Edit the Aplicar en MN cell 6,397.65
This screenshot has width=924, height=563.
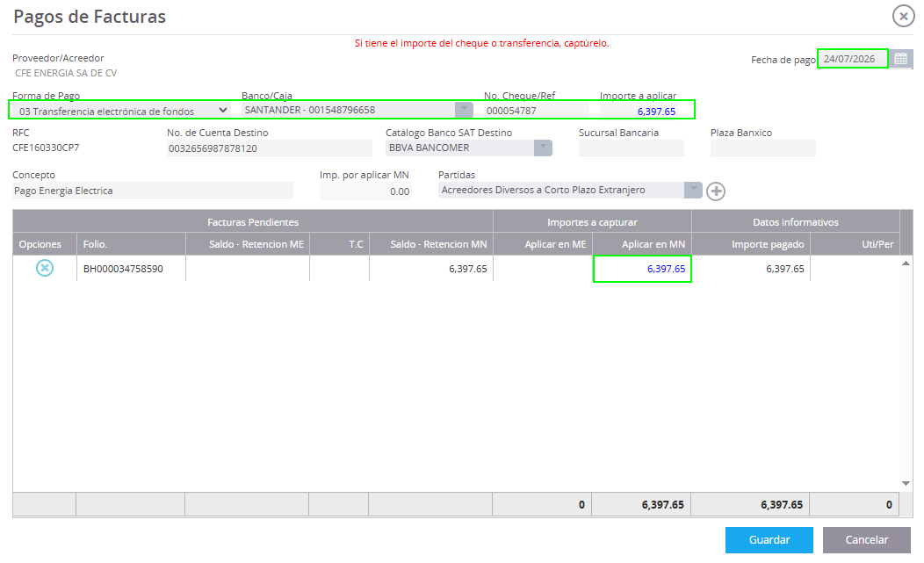[642, 269]
